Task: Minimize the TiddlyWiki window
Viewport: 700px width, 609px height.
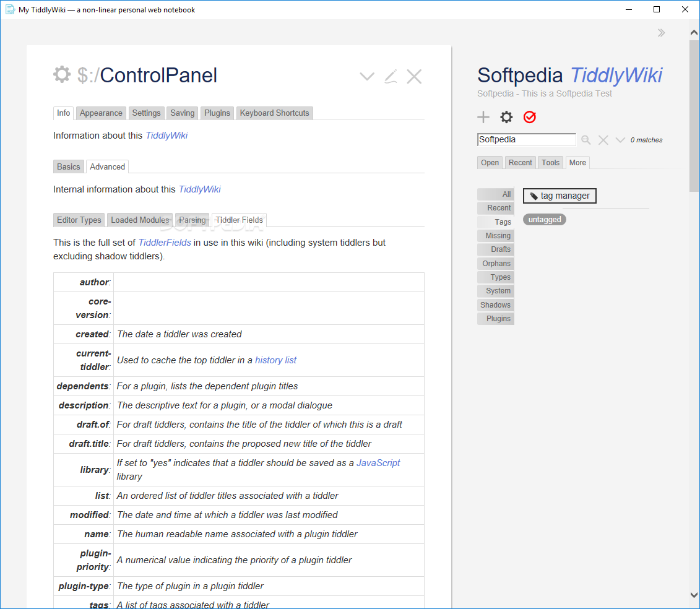Action: (629, 9)
